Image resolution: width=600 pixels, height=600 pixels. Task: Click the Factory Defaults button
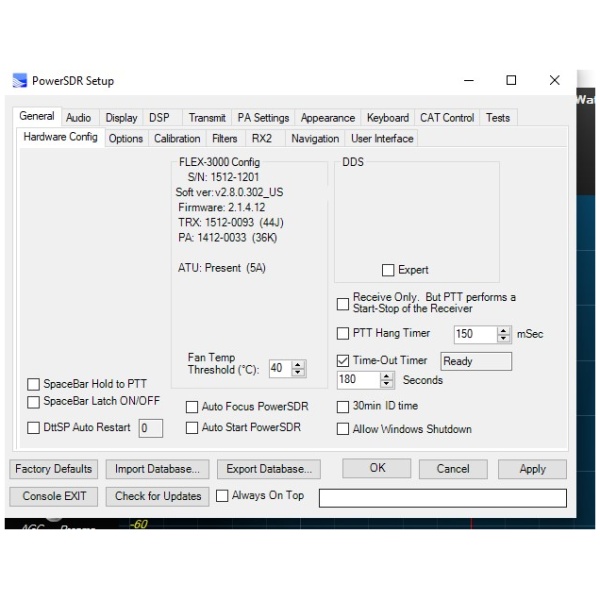pyautogui.click(x=54, y=469)
